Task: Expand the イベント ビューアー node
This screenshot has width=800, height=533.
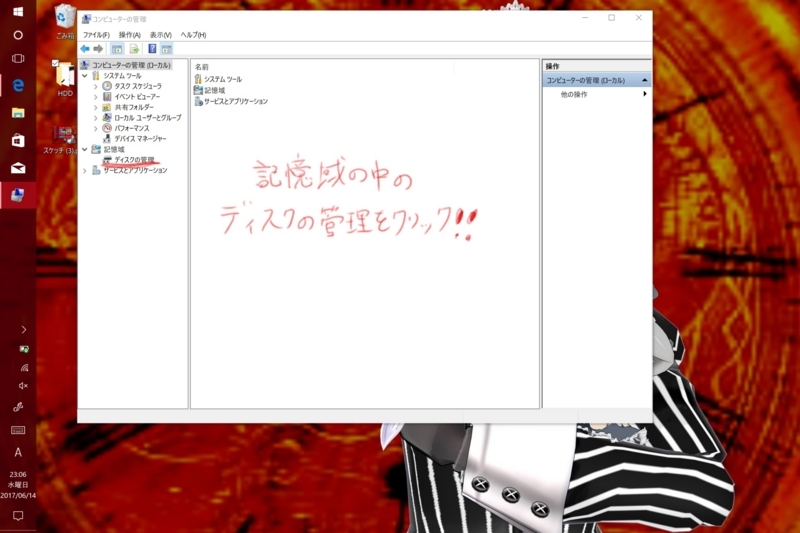Action: (95, 96)
